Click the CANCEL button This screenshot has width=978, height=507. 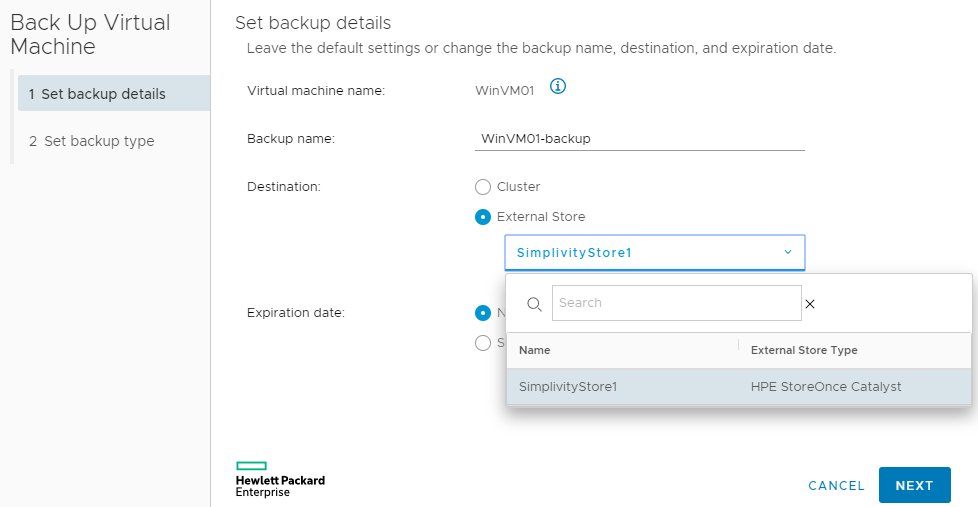coord(836,485)
